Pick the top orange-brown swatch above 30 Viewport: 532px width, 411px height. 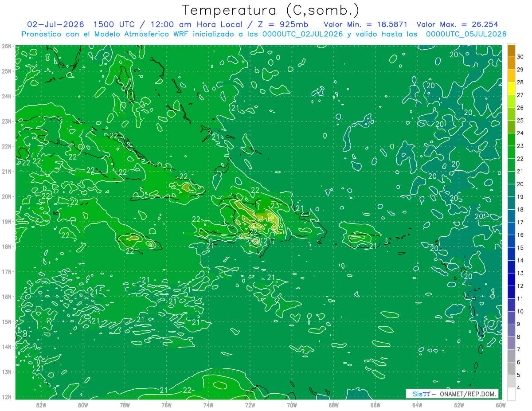(x=512, y=51)
